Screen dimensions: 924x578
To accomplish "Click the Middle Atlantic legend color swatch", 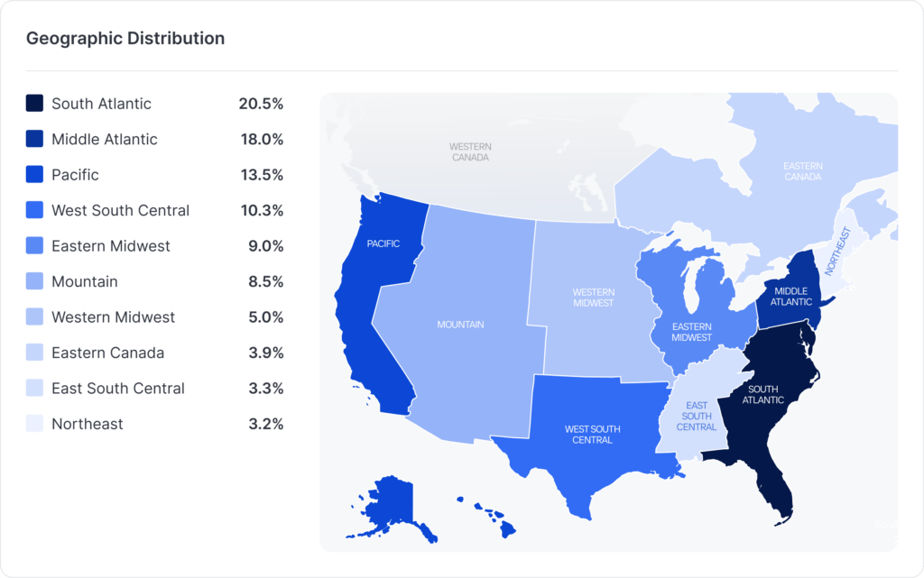I will (x=34, y=139).
